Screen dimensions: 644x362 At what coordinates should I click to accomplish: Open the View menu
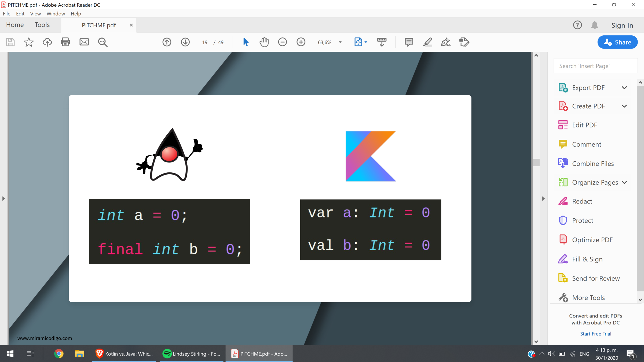pyautogui.click(x=35, y=14)
